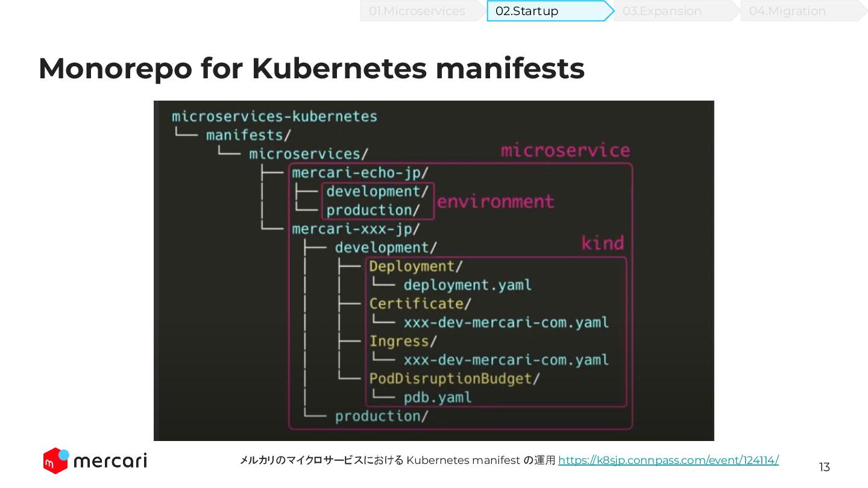868x488 pixels.
Task: Click the pink 'kind' label
Action: coord(602,243)
